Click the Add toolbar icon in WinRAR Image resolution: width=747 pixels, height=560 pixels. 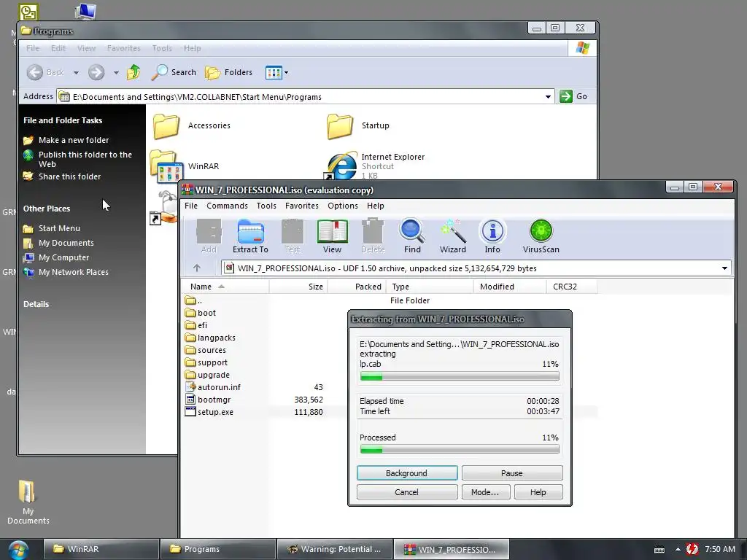(209, 236)
